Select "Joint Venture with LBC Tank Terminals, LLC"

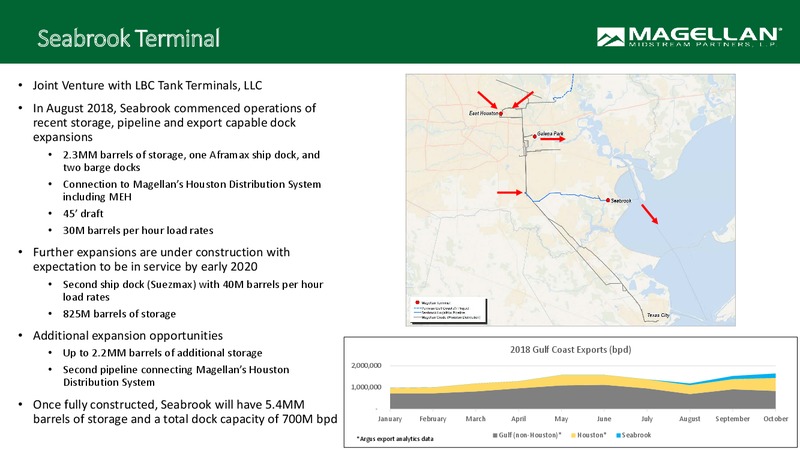click(147, 85)
